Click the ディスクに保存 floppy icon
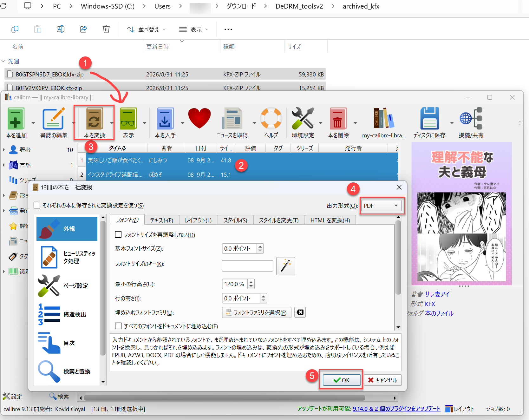Screen dimensions: 529x420 click(x=429, y=118)
